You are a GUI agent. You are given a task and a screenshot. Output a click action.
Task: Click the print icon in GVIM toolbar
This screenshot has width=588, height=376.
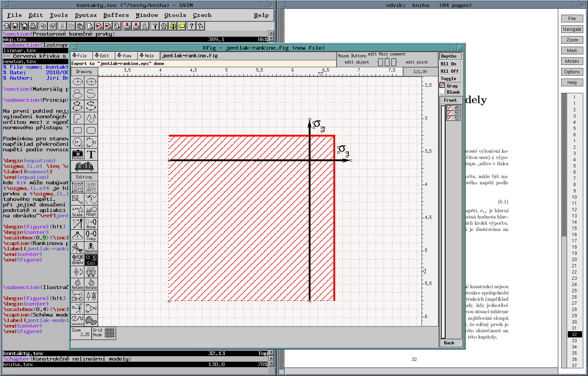click(x=33, y=26)
